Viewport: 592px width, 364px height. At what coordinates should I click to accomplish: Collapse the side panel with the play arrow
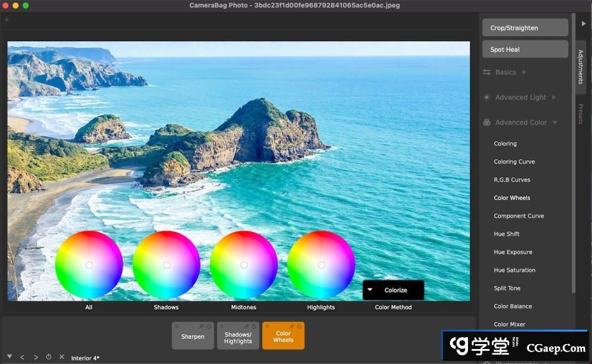(583, 23)
